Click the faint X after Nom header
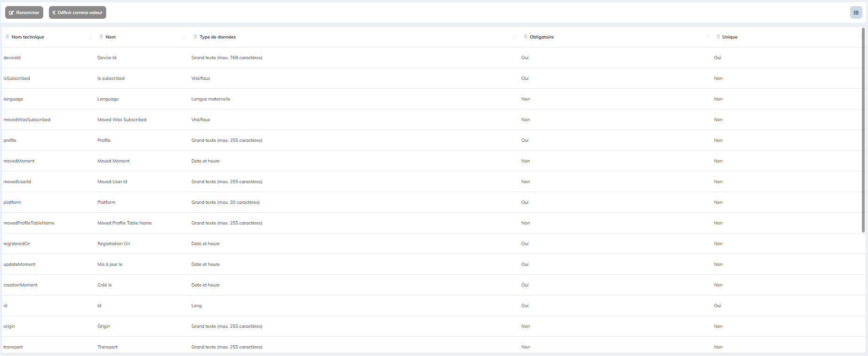 [x=185, y=37]
